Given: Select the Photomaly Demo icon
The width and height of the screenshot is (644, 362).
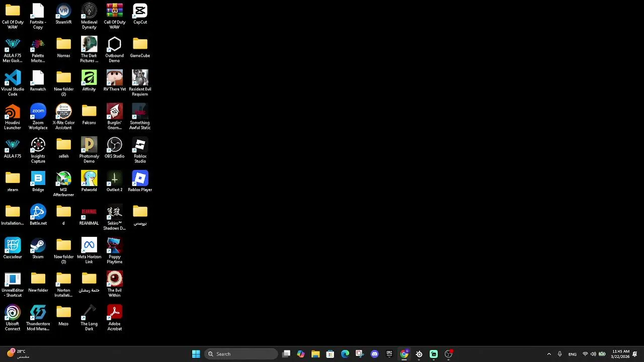Looking at the screenshot, I should [89, 151].
